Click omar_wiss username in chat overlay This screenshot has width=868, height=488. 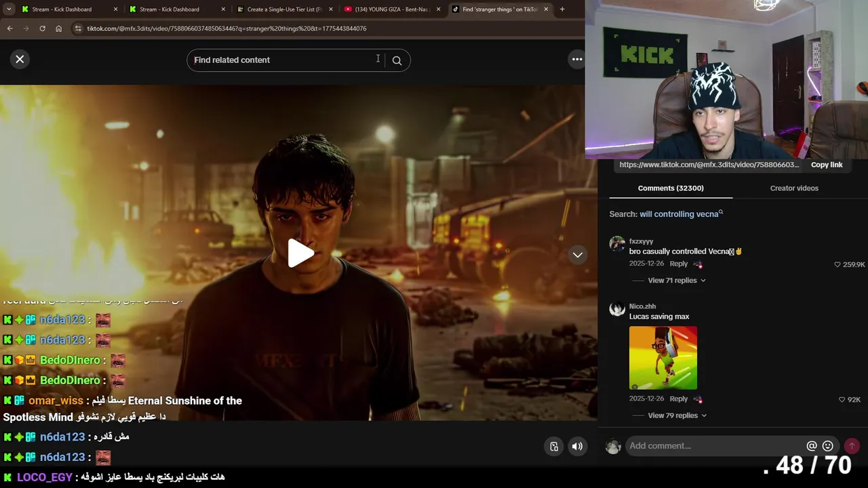56,401
